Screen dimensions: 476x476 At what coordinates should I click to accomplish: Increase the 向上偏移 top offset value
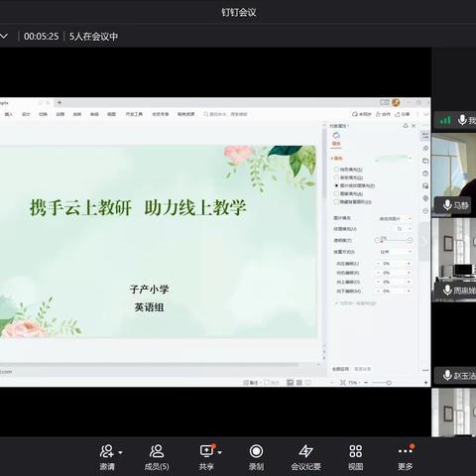point(409,282)
